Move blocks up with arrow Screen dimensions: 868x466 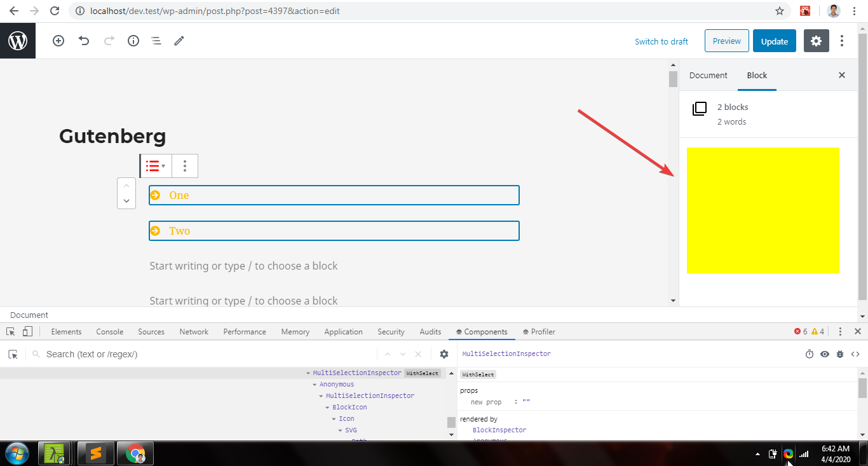click(126, 186)
